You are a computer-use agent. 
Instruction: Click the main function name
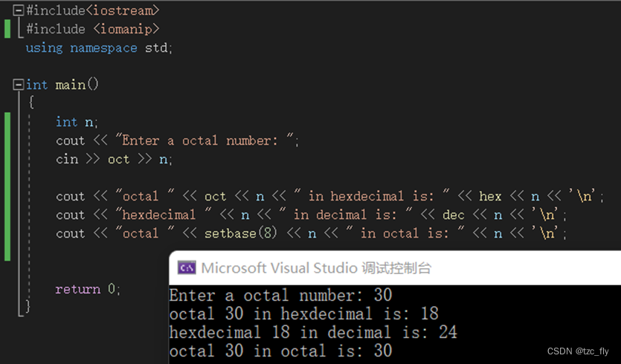coord(70,85)
